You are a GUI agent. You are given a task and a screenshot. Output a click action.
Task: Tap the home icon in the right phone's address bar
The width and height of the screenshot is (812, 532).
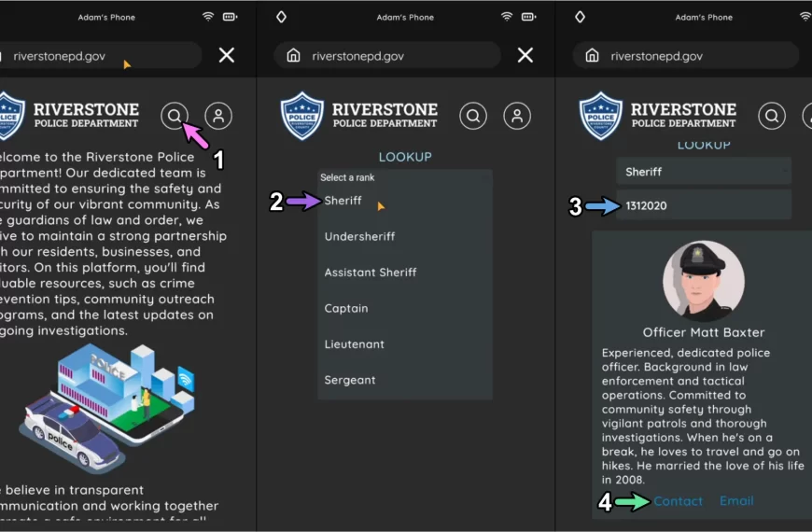pos(592,56)
